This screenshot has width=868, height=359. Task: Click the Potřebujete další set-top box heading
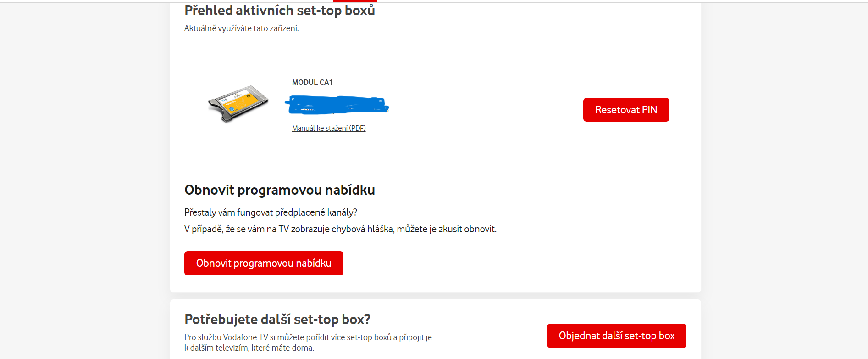pyautogui.click(x=277, y=319)
